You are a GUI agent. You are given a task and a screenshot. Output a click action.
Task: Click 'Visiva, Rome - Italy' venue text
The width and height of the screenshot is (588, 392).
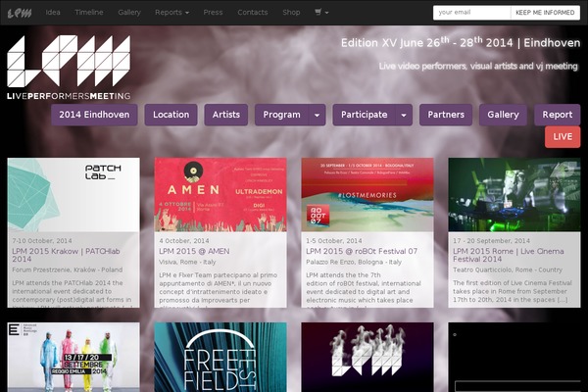click(187, 262)
